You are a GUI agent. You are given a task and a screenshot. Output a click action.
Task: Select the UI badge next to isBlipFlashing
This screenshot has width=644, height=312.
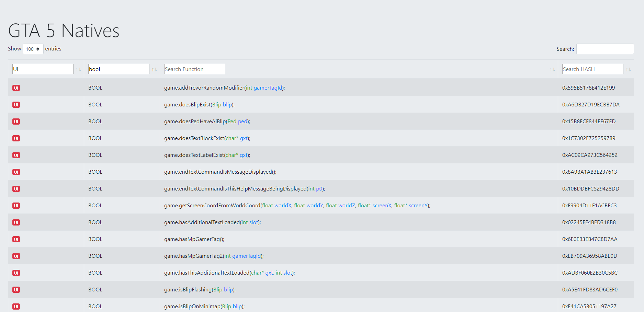click(16, 290)
